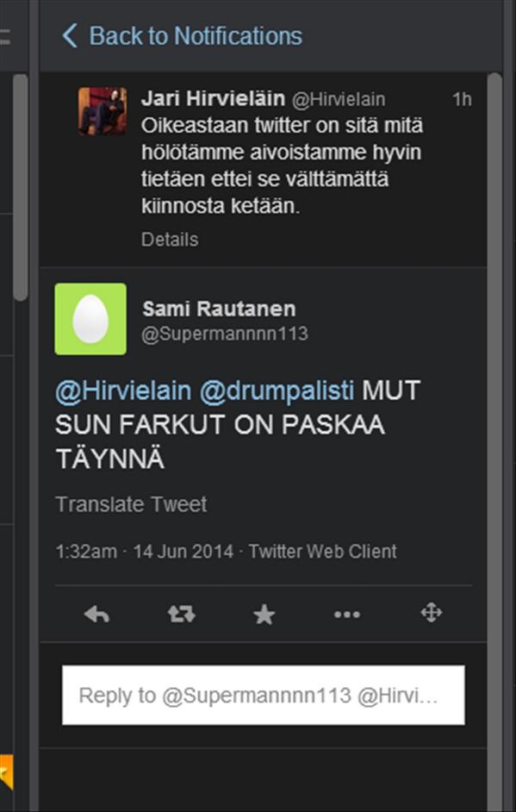The width and height of the screenshot is (516, 812).
Task: Open Jari Hirvieläin's profile picture
Action: coord(103,111)
